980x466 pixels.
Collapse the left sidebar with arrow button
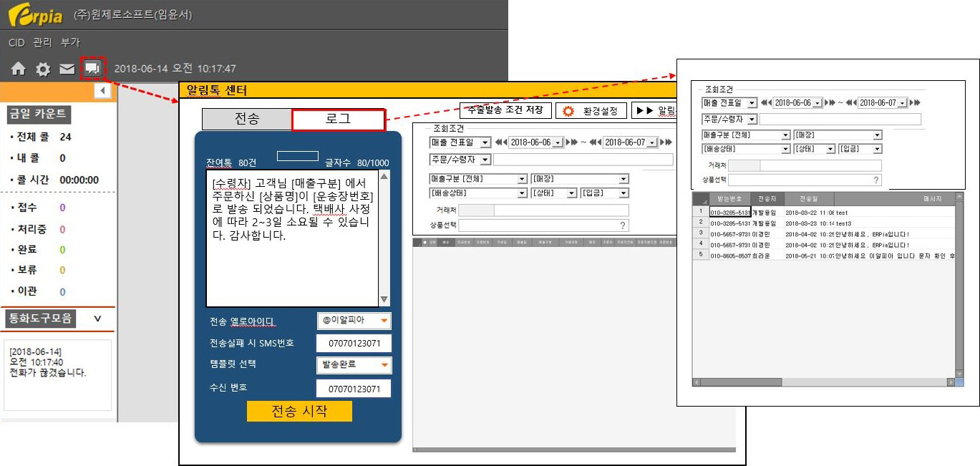(102, 91)
